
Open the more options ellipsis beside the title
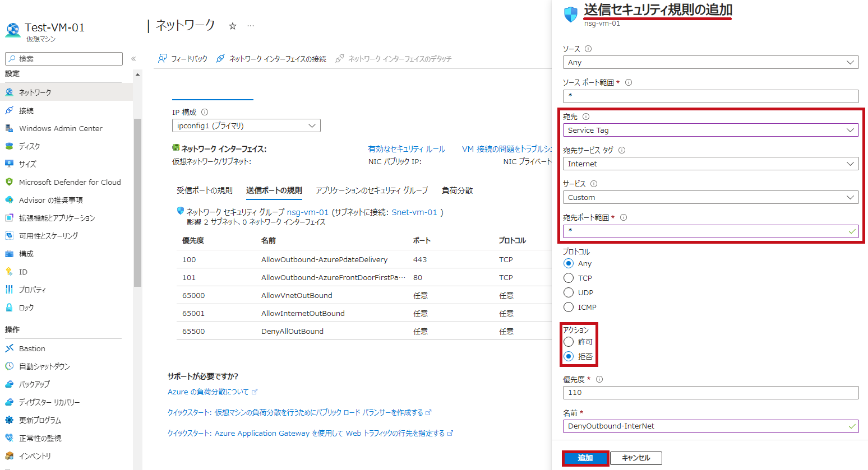(251, 26)
